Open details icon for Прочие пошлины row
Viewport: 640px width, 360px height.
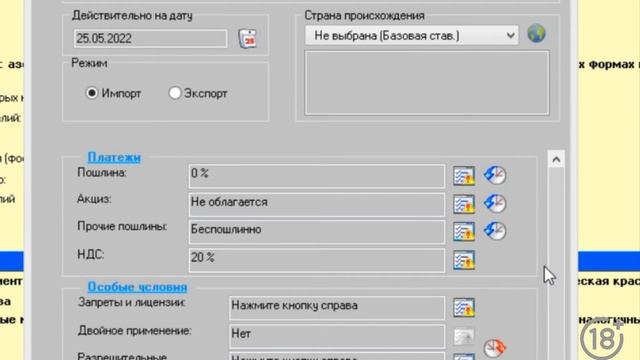coord(464,231)
